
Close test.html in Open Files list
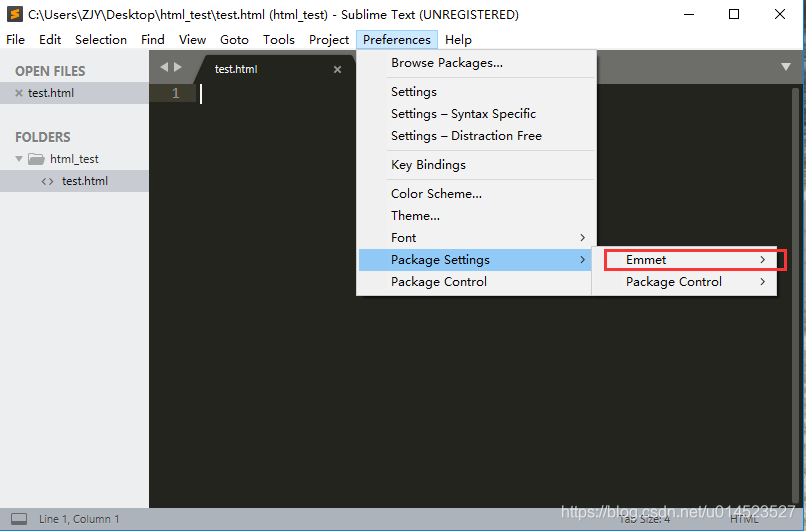(19, 93)
